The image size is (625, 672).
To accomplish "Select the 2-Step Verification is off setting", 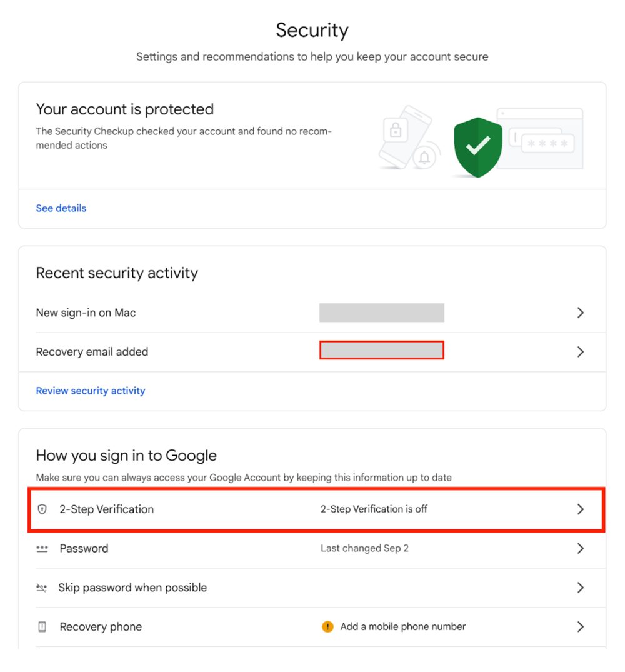I will 374,509.
